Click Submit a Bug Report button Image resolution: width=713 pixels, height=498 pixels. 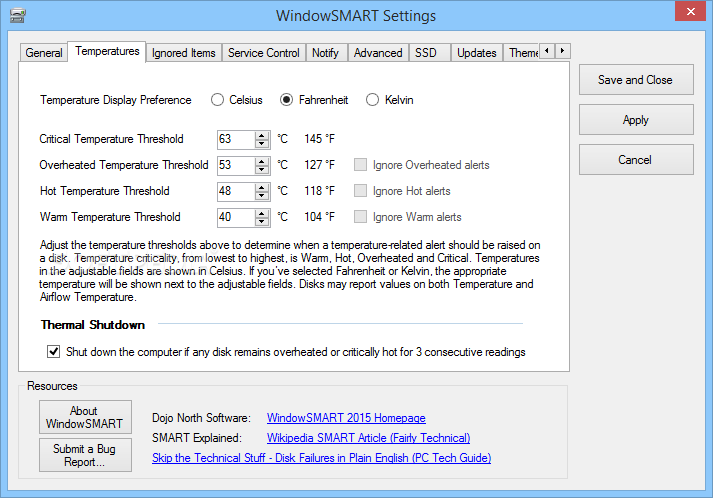point(85,455)
